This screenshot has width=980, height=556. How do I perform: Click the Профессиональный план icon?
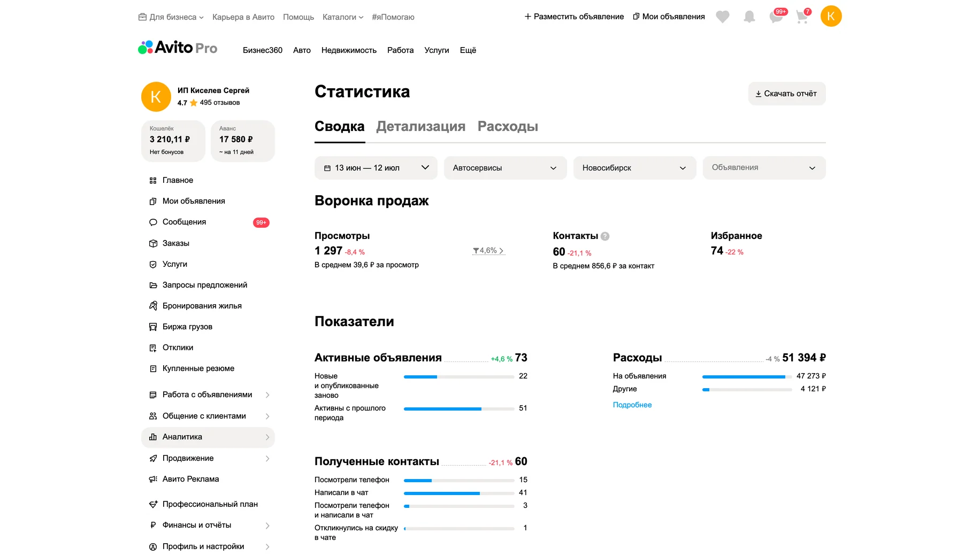point(153,505)
